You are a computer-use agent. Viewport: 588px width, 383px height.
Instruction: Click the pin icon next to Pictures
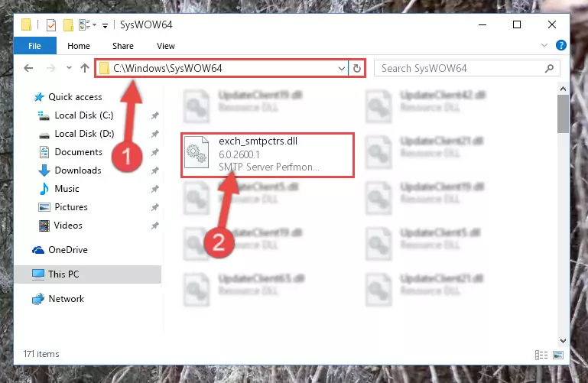(155, 207)
